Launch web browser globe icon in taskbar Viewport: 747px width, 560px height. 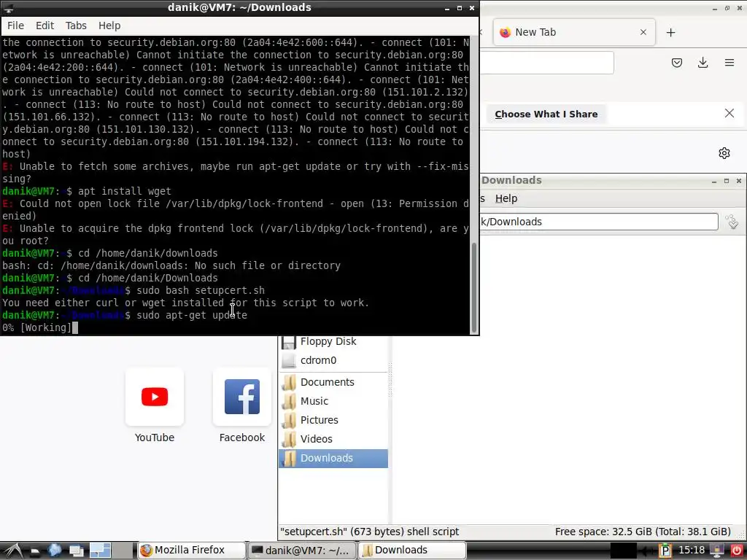[x=55, y=551]
